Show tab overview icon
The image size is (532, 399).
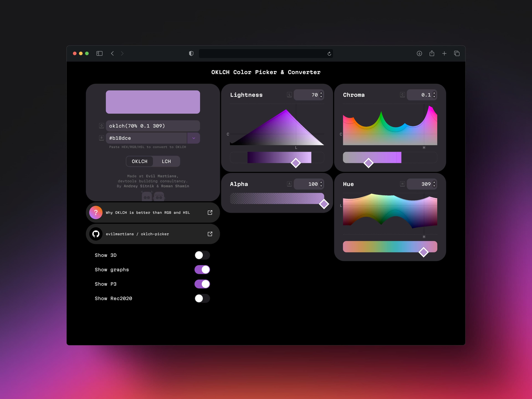point(457,53)
